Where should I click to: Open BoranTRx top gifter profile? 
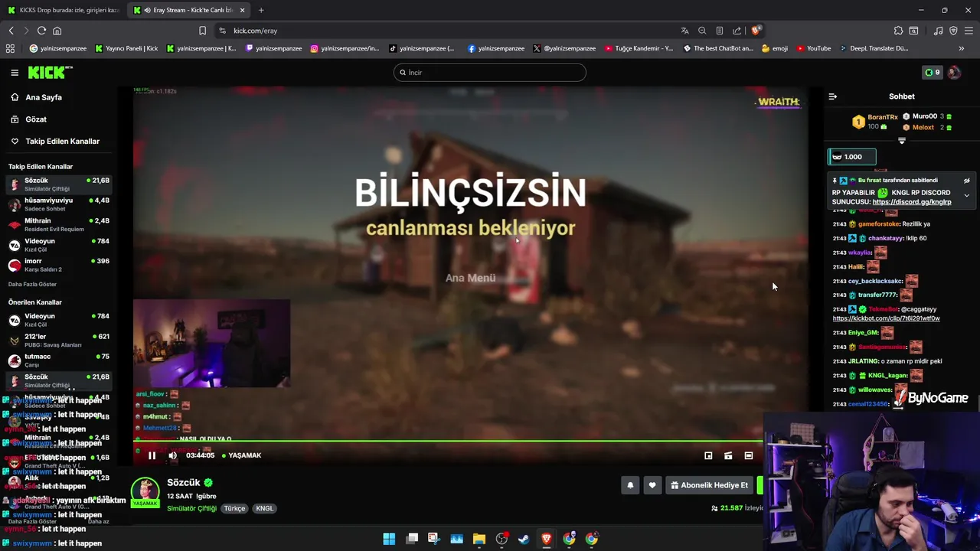(x=882, y=117)
